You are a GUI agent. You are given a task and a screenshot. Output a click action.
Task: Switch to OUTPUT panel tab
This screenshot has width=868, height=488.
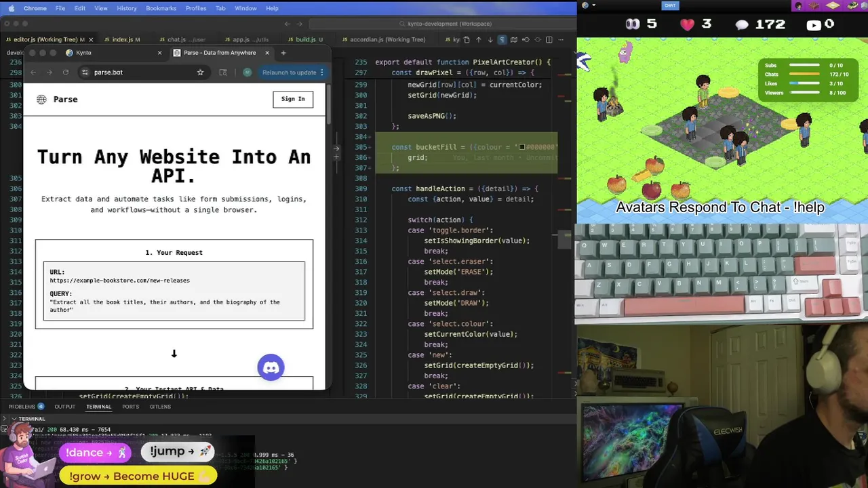[x=65, y=407]
